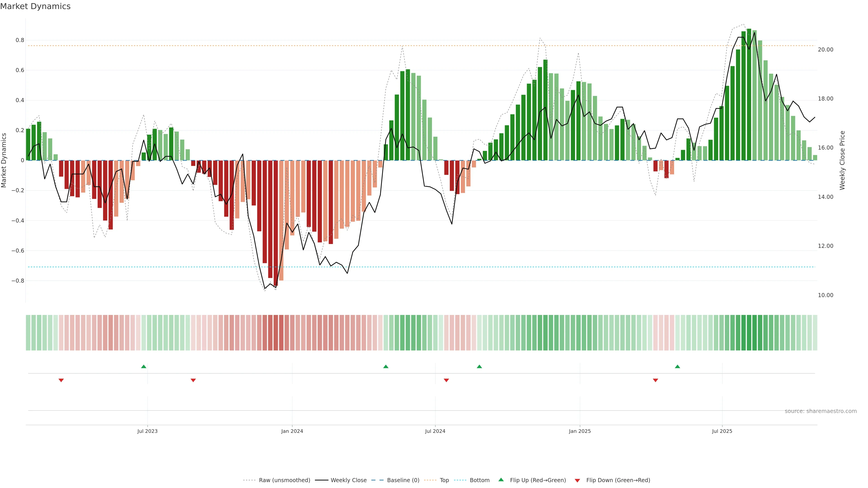The height and width of the screenshot is (488, 868).
Task: Click the last green flip-up triangle marker in 2025
Action: tap(677, 366)
